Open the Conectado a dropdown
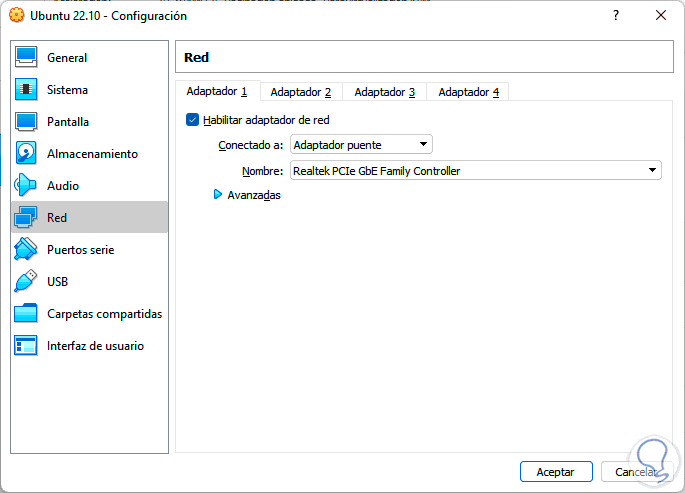 point(361,145)
